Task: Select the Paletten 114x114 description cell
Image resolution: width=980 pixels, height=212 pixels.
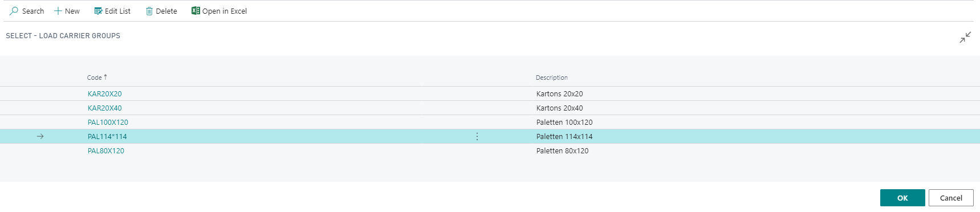Action: coord(564,136)
